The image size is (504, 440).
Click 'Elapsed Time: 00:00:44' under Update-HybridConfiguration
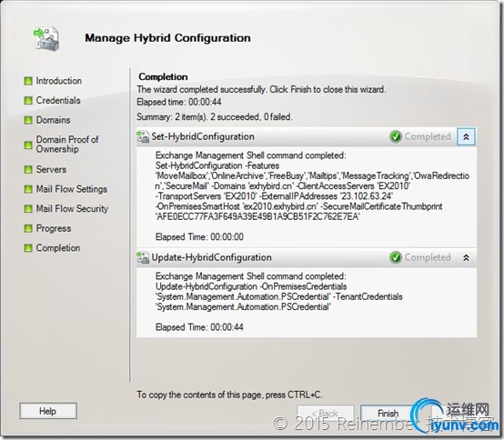click(199, 327)
